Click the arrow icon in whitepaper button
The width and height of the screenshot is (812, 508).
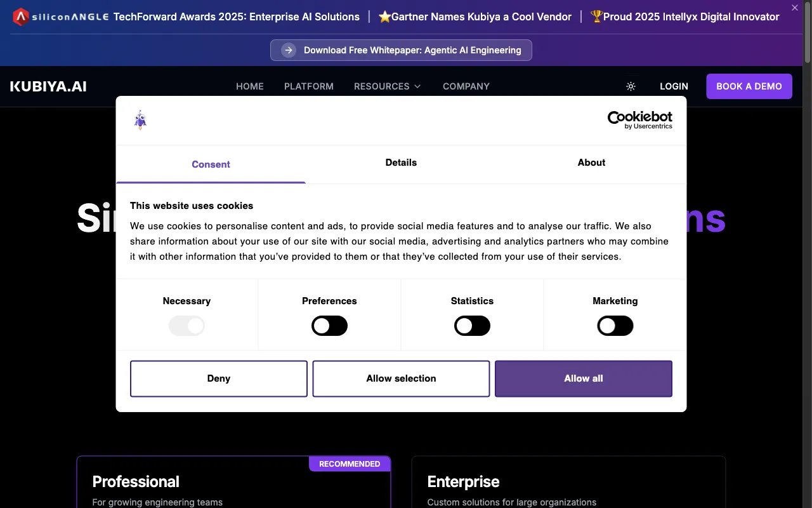coord(289,50)
